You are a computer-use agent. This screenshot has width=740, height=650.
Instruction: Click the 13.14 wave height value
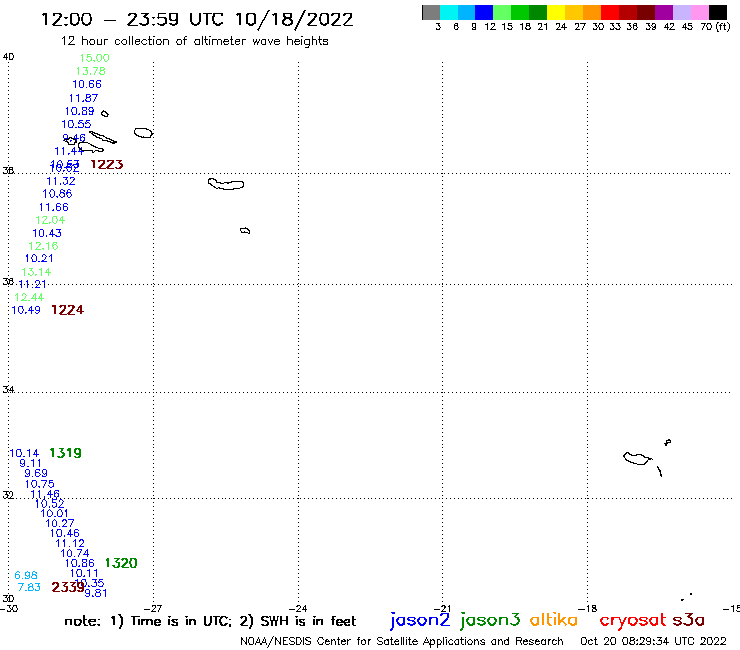[x=36, y=272]
